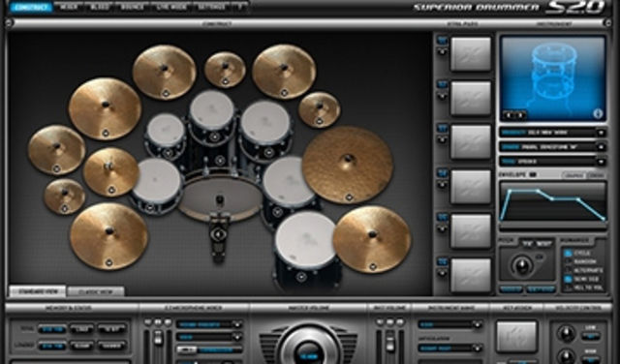This screenshot has height=364, width=620.
Task: Expand the dropdown arrow under top X-pad button
Action: click(442, 51)
